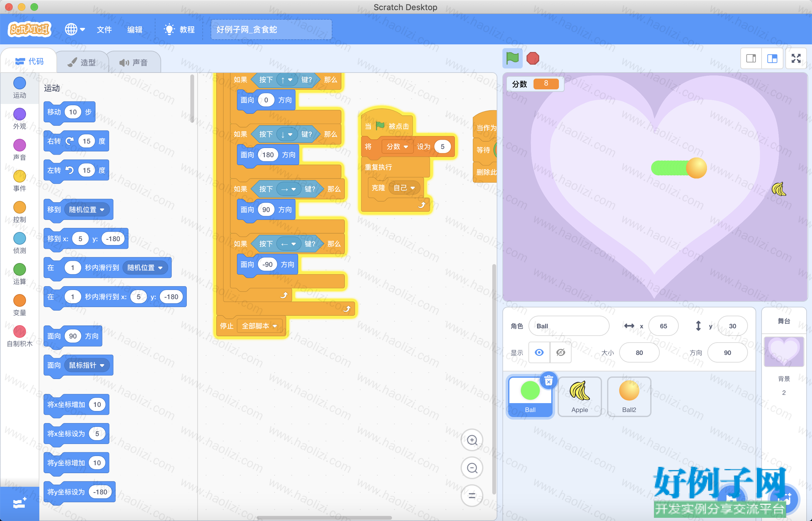The image size is (812, 521).
Task: Select the Ball sprite thumbnail
Action: 530,397
